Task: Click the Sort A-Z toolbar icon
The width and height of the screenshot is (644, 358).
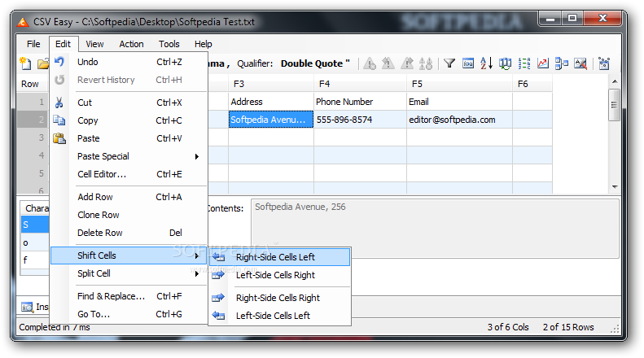Action: tap(486, 63)
